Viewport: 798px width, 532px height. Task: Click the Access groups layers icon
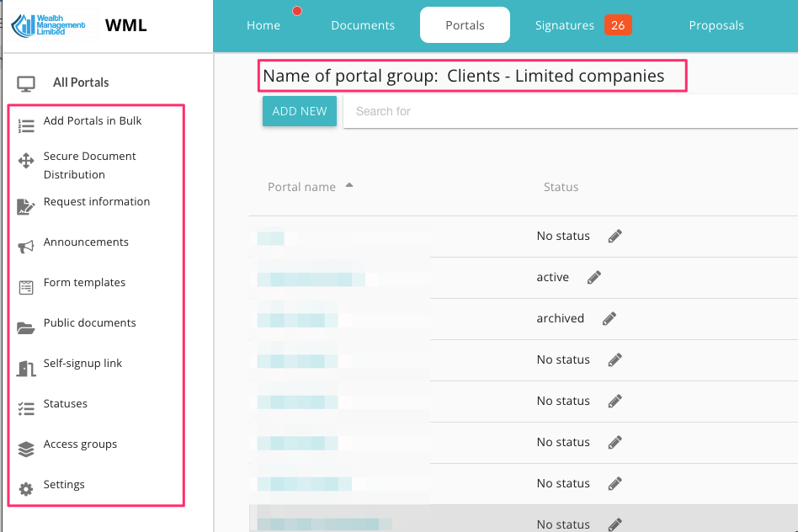26,449
